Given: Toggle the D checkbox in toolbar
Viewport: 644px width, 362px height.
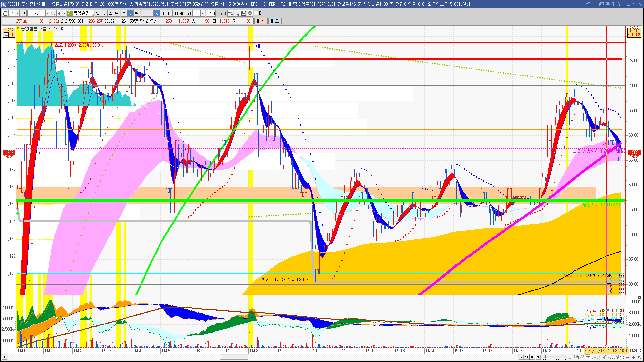Looking at the screenshot, I should [256, 13].
